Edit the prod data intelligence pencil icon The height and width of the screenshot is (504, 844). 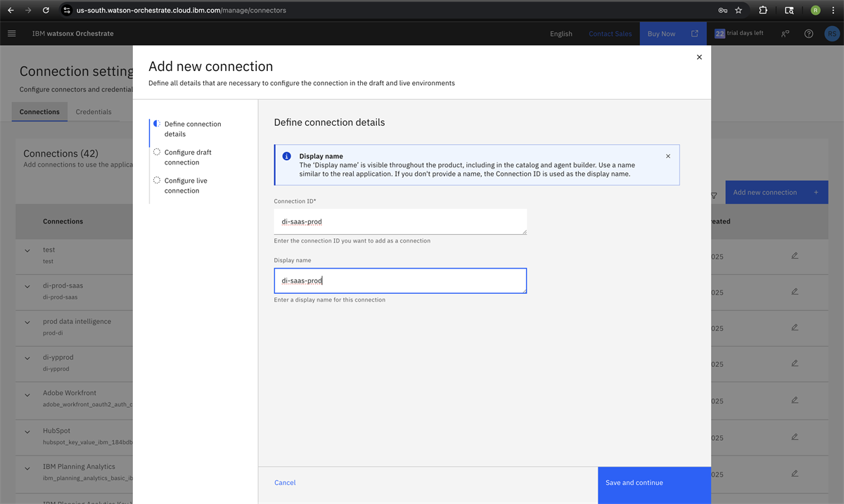(x=795, y=327)
